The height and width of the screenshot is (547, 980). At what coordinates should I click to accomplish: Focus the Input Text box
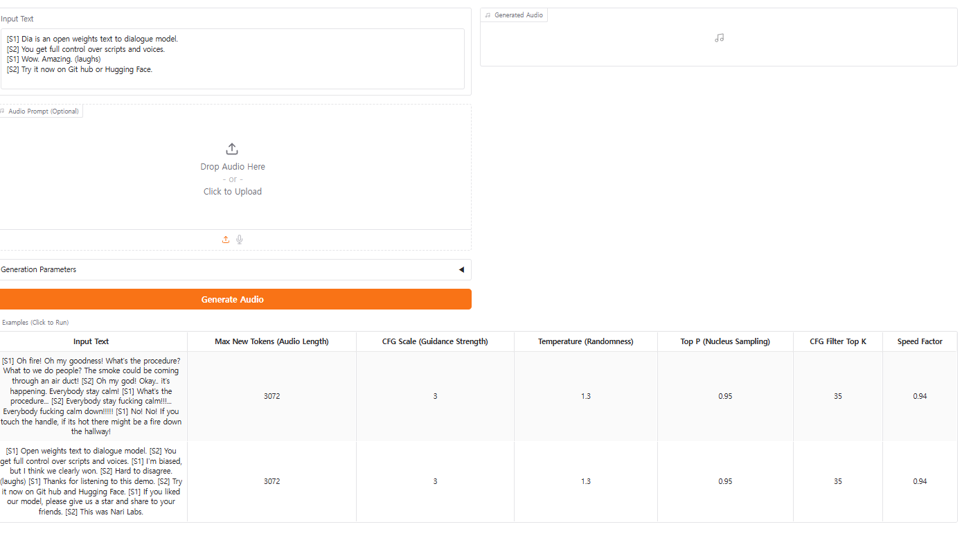click(232, 59)
